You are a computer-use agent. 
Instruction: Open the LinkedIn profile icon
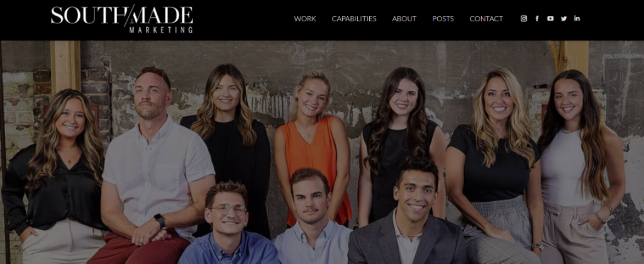(x=577, y=18)
